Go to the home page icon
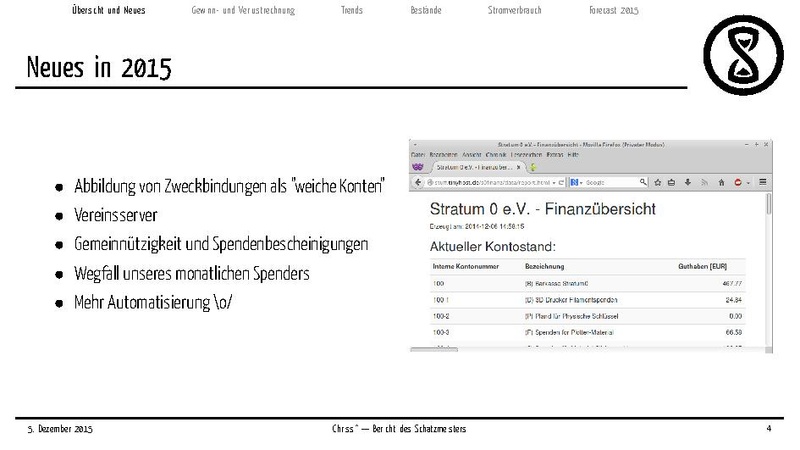Image resolution: width=800 pixels, height=450 pixels. pyautogui.click(x=721, y=182)
